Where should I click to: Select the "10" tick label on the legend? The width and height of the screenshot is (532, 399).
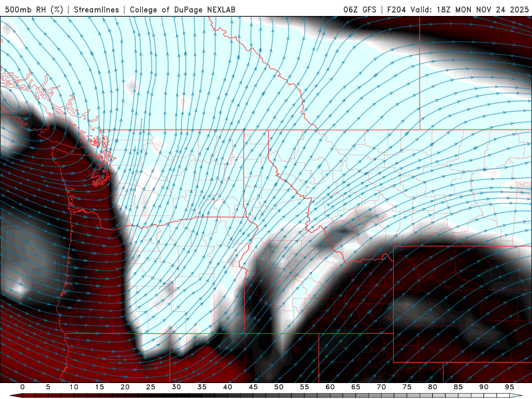74,387
